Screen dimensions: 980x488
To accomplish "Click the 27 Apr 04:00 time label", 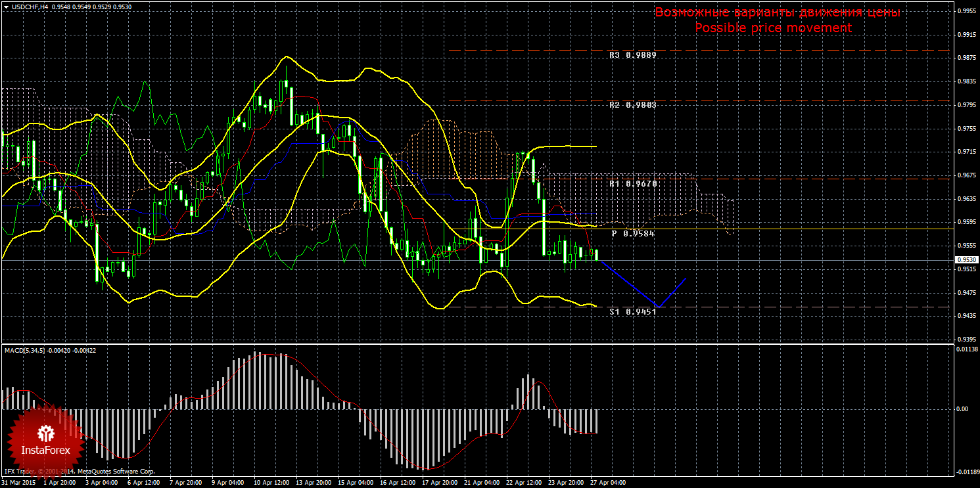I will (607, 483).
